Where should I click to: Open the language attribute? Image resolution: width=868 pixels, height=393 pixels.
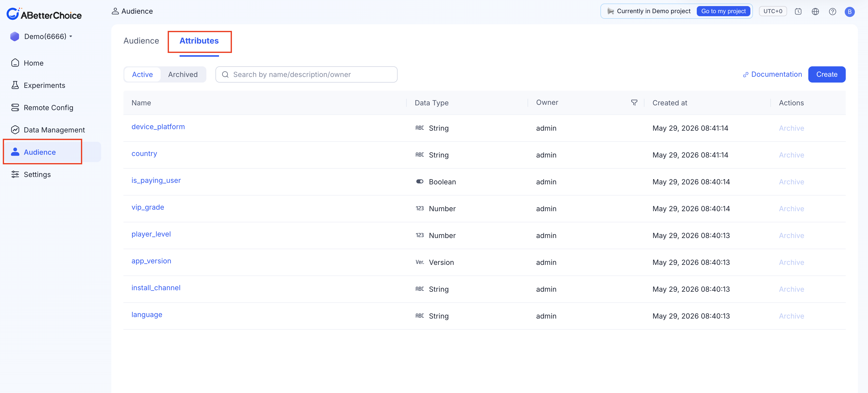[x=147, y=315]
